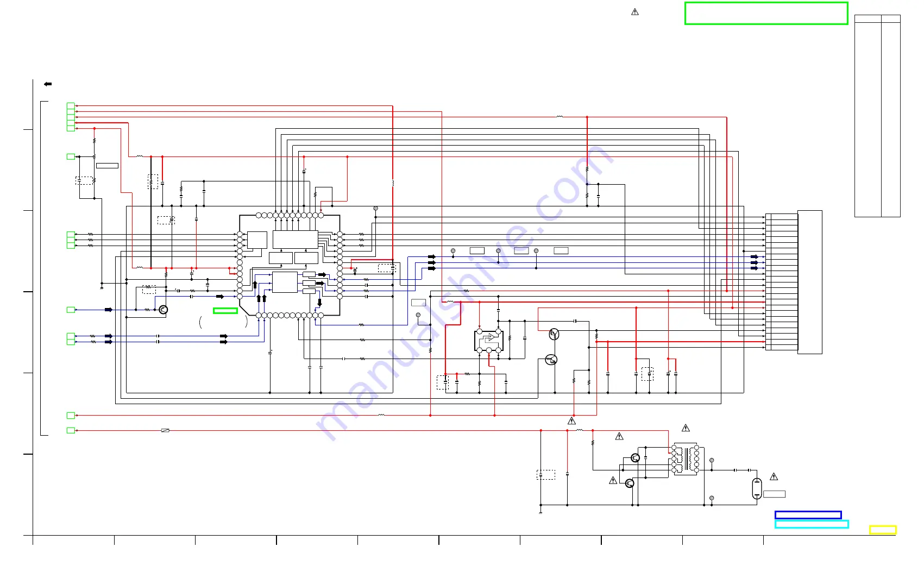
Task: Click the downward black arrow inside the main IC
Action: pos(319,303)
